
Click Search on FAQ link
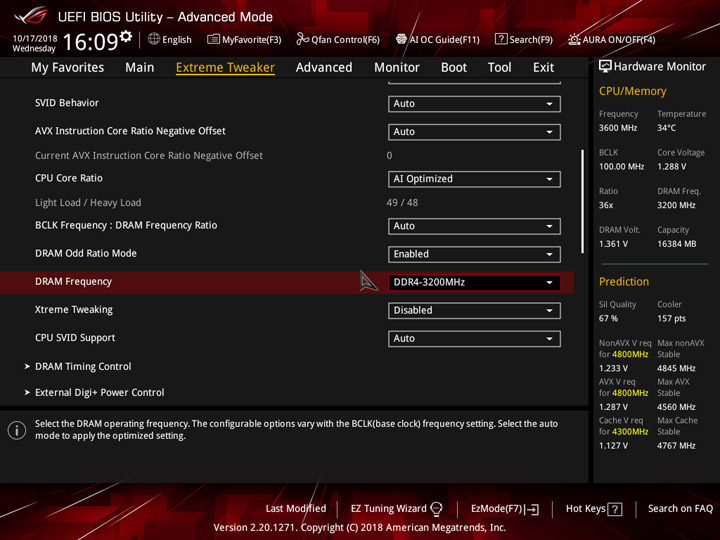(x=681, y=509)
